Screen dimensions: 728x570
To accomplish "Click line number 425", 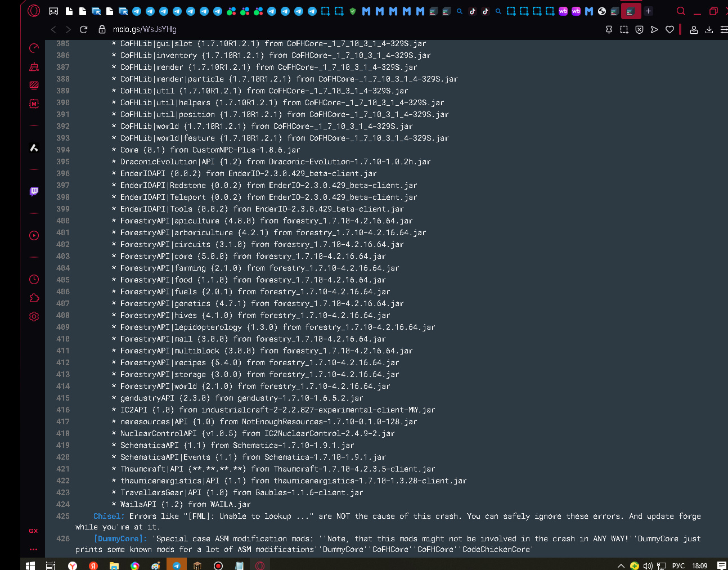I will click(63, 516).
